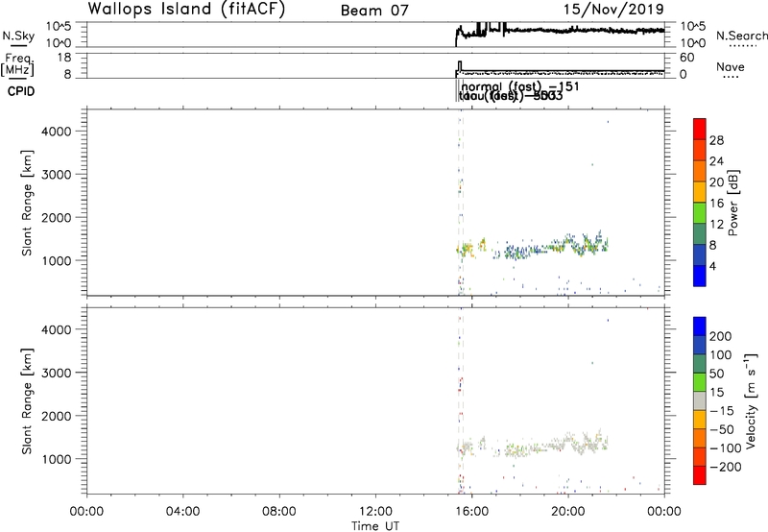
Task: Click the red swatch of the power color bar
Action: tap(700, 128)
